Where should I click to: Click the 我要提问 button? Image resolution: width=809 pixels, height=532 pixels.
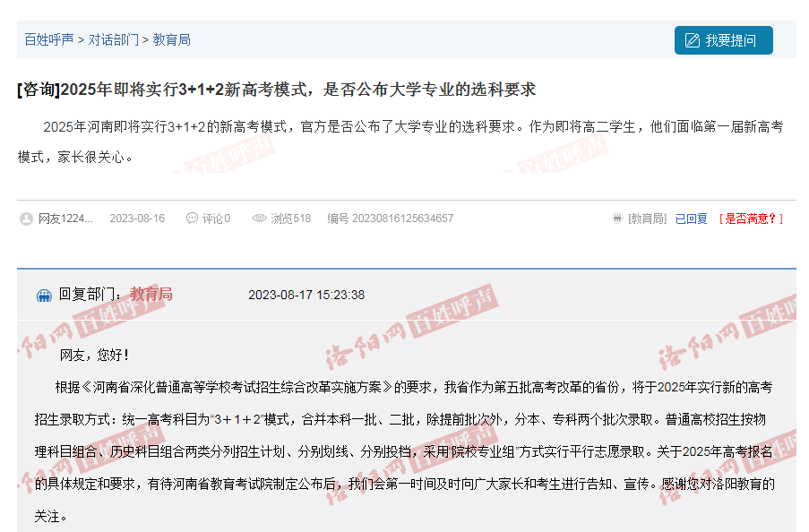click(x=723, y=40)
